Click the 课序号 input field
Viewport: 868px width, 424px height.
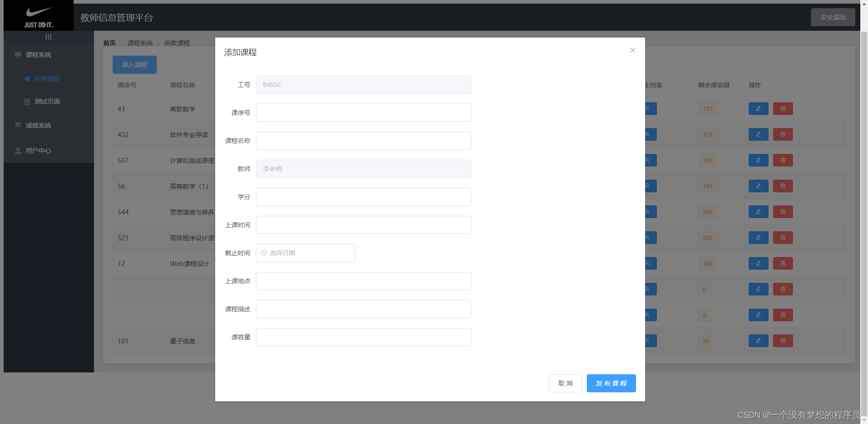(x=363, y=113)
